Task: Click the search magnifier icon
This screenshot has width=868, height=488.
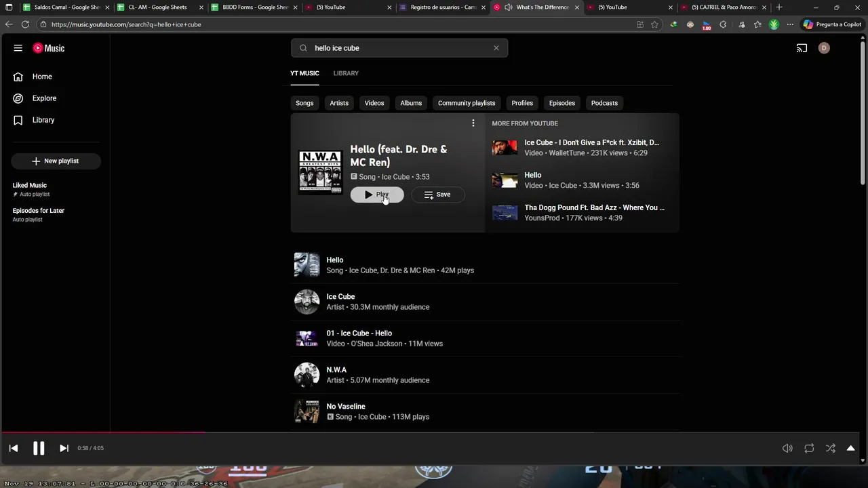Action: click(x=303, y=48)
